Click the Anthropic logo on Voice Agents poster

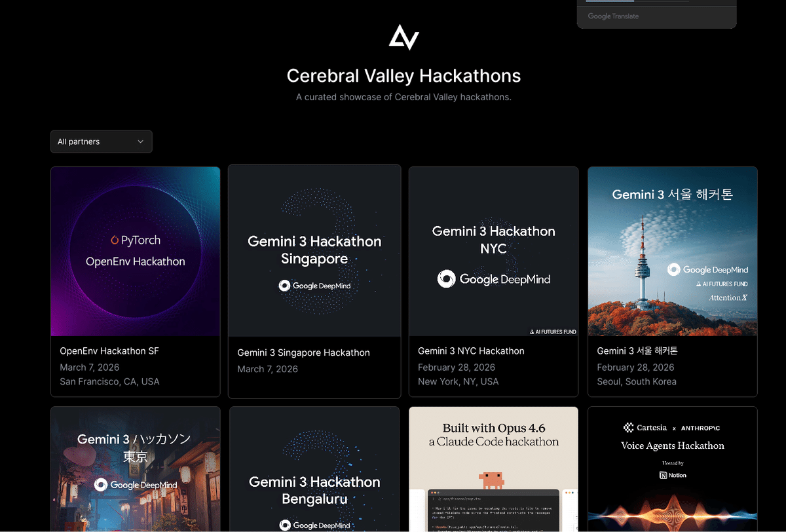pyautogui.click(x=700, y=428)
